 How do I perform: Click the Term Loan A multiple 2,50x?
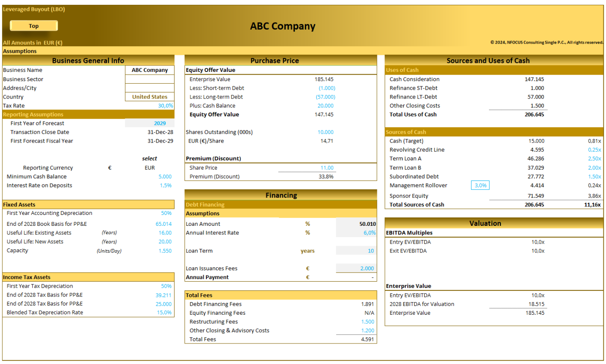point(594,159)
